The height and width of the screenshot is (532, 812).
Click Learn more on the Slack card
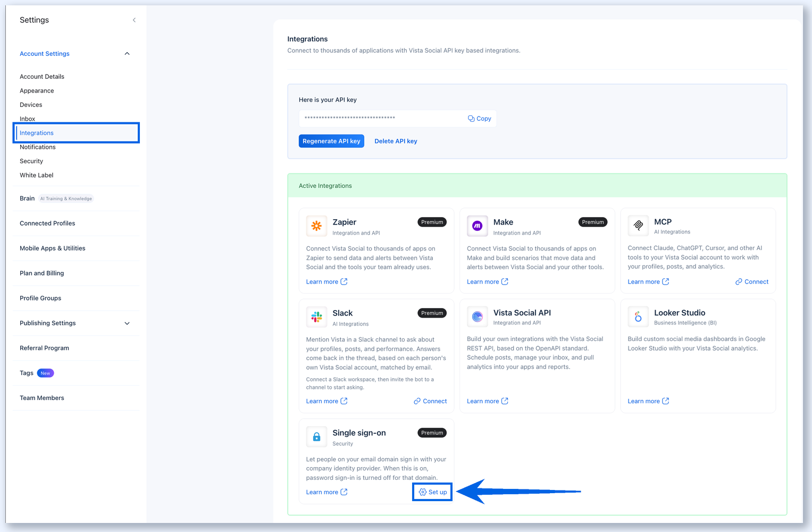[x=327, y=401]
